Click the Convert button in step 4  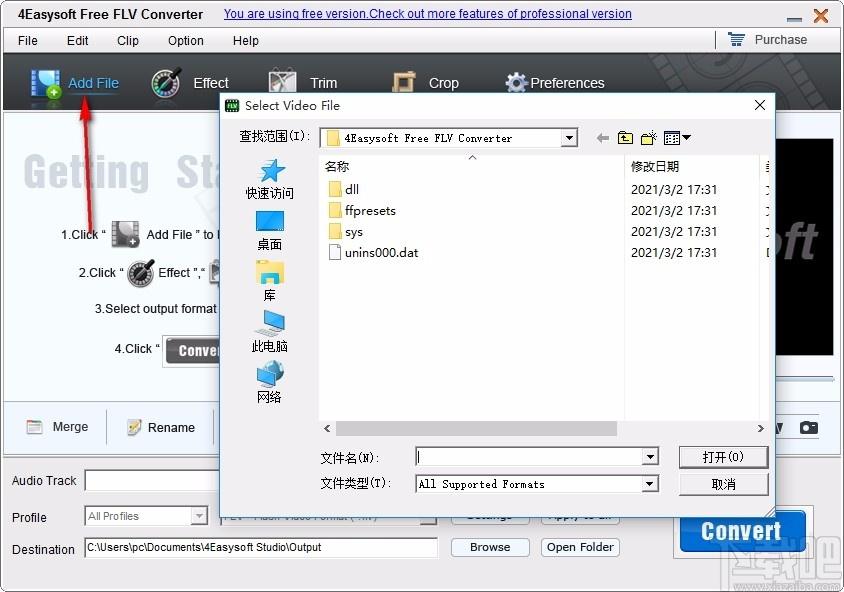193,350
